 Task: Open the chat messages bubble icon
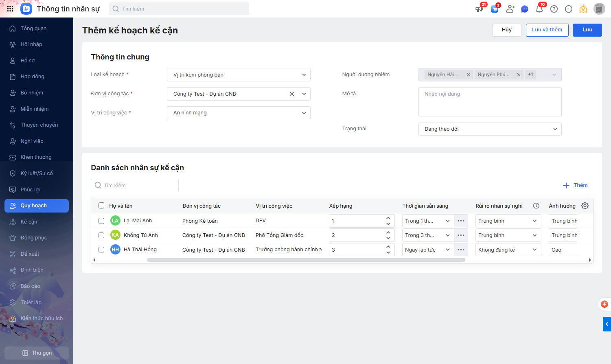525,9
